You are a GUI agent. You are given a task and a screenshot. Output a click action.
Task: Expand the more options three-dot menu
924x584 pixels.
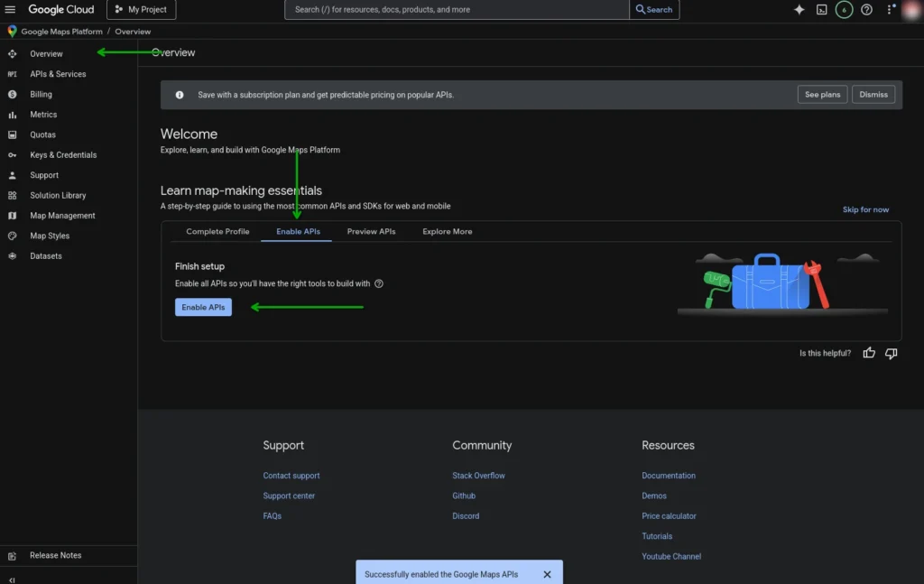pyautogui.click(x=887, y=10)
